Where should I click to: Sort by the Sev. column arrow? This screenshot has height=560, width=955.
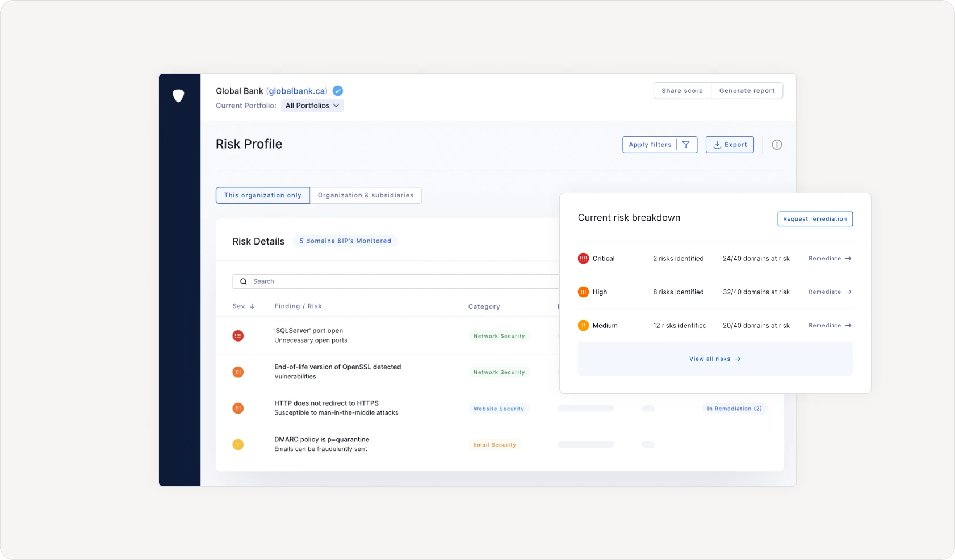252,306
